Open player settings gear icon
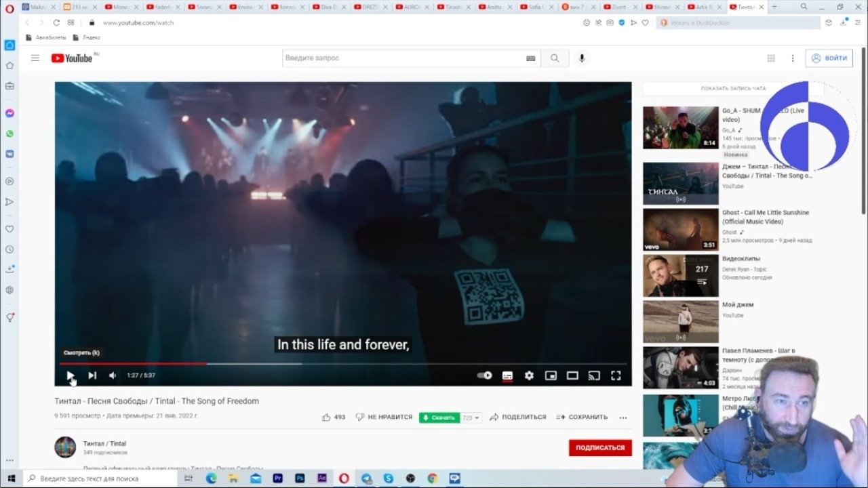The image size is (868, 488). coord(529,375)
